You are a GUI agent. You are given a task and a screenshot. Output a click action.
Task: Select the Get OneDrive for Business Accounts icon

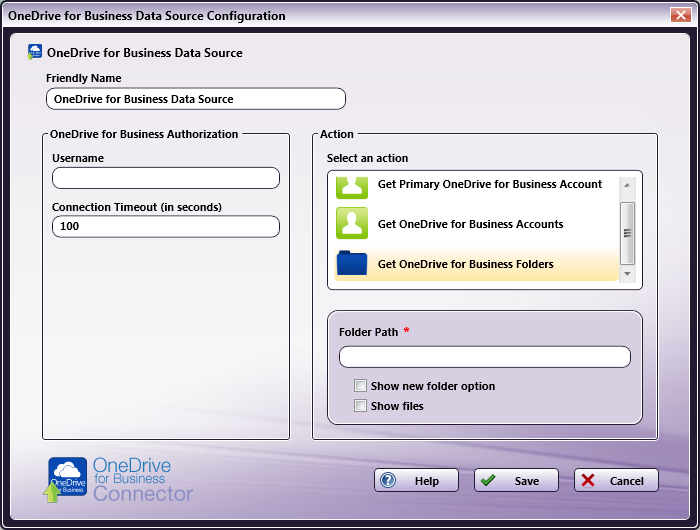(352, 223)
